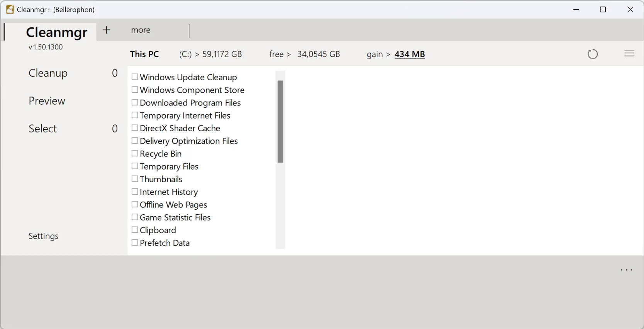Click the (C:) > 59,1172 GB drive text

211,54
